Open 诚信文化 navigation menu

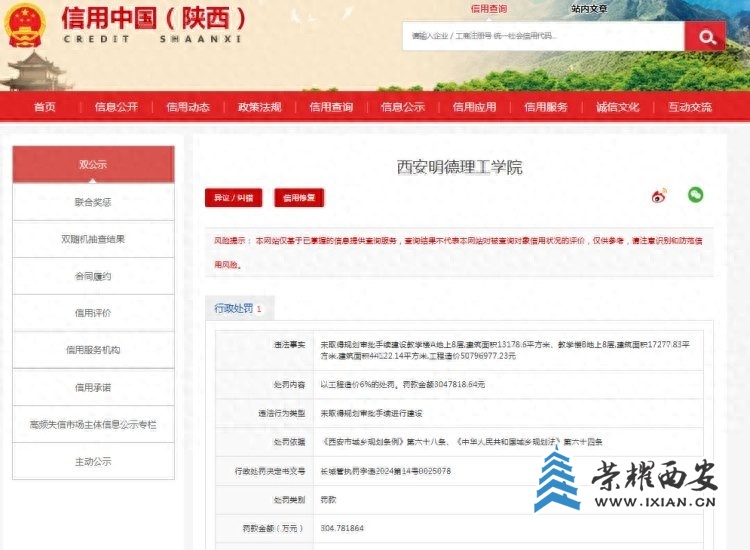[x=618, y=107]
